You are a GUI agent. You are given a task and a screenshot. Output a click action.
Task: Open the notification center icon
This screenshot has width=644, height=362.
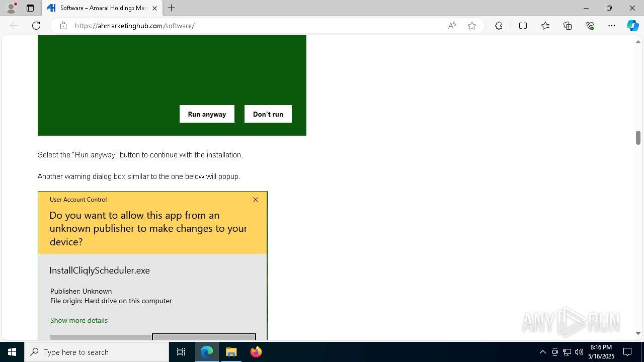[x=627, y=352]
